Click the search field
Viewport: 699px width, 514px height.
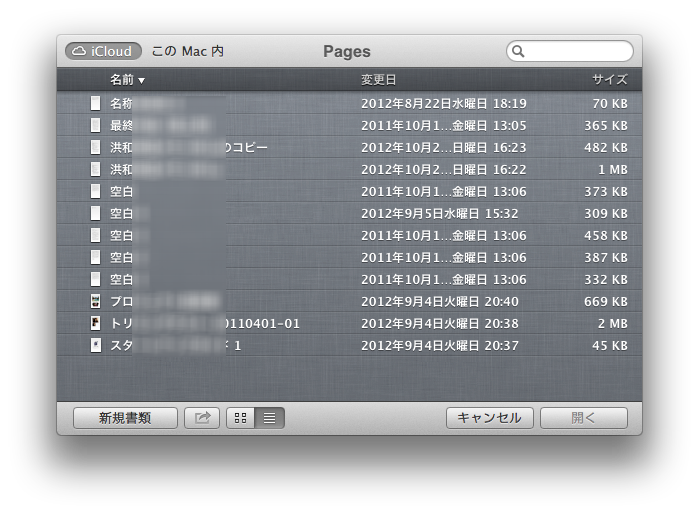[x=570, y=51]
